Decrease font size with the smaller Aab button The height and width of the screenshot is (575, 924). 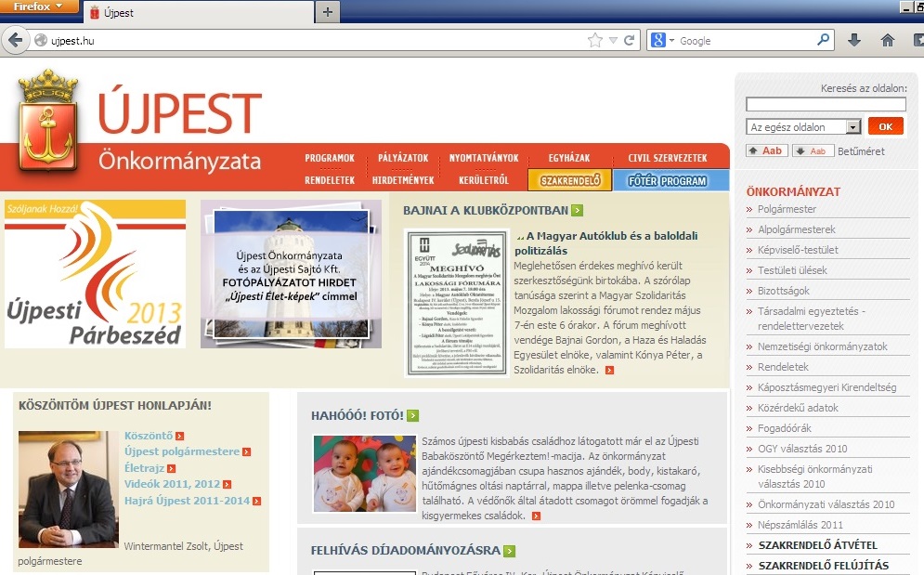click(x=813, y=150)
